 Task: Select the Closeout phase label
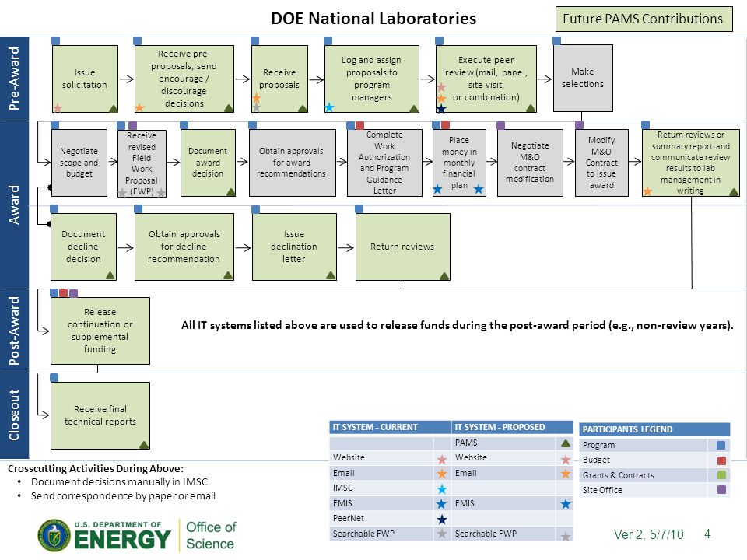coord(14,415)
